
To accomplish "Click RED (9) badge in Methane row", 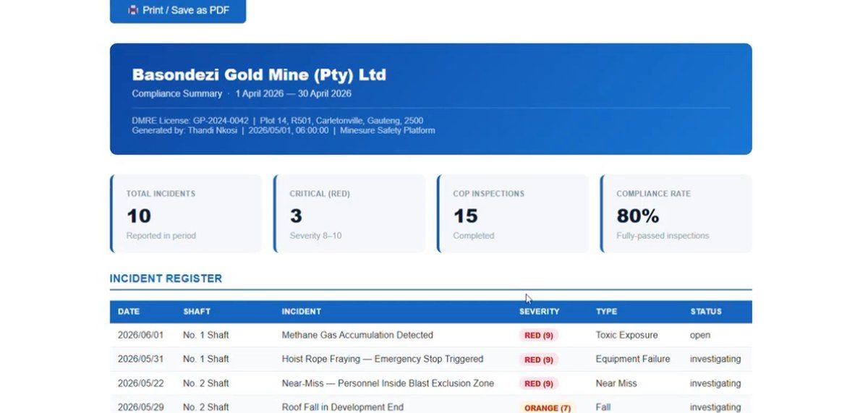I will point(539,336).
